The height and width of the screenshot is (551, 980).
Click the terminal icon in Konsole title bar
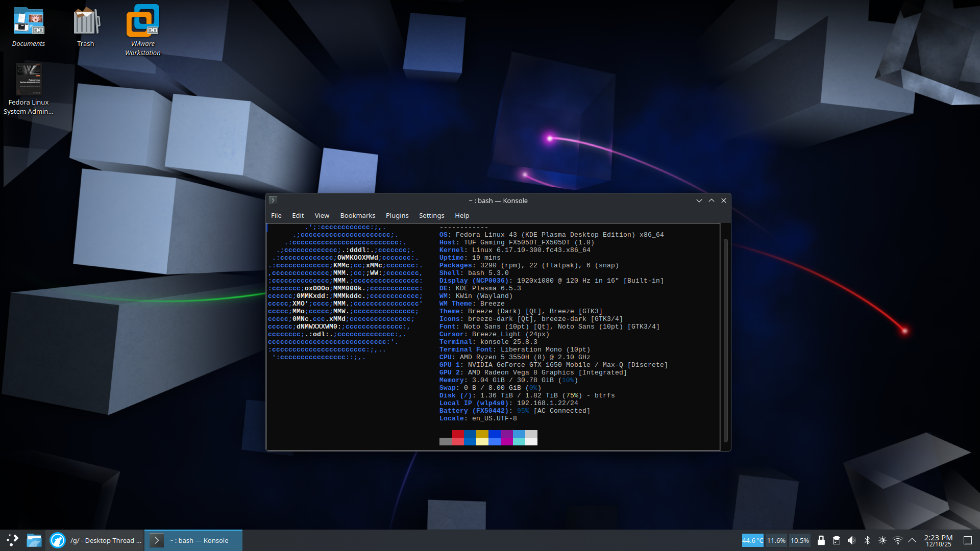[273, 201]
